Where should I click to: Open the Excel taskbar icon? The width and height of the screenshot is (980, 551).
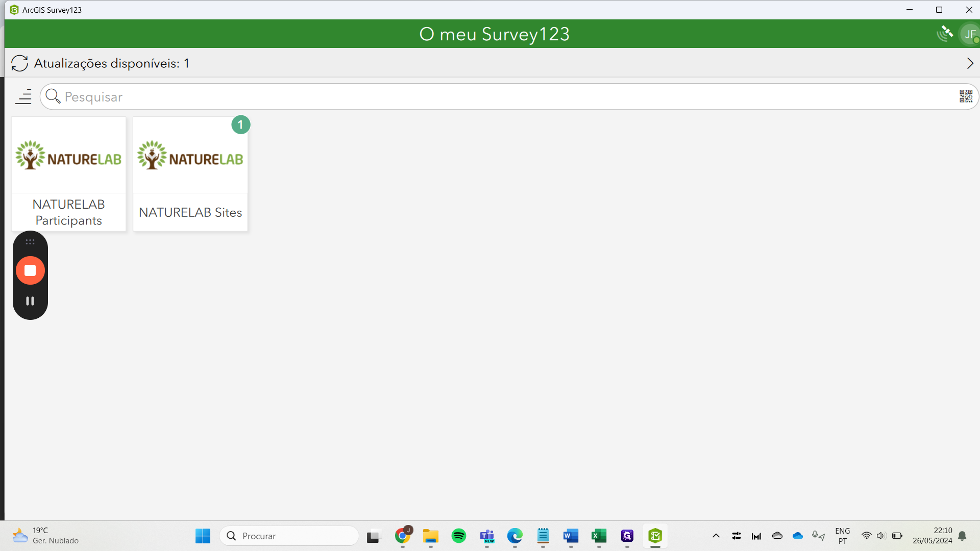(x=599, y=536)
